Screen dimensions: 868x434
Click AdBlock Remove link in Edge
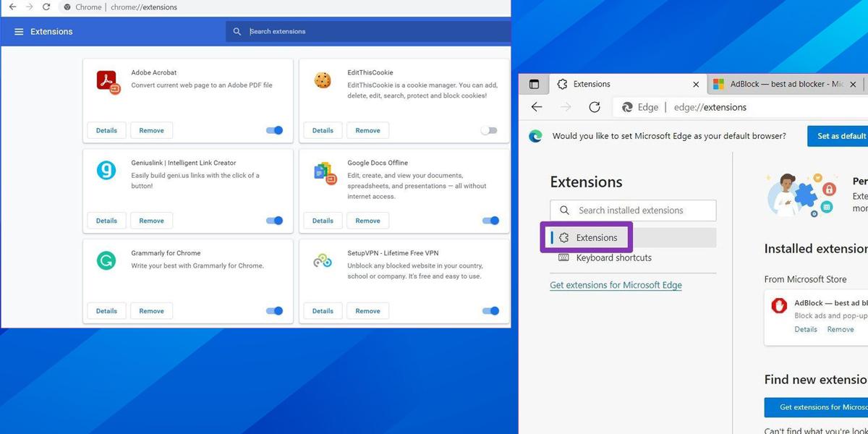(x=841, y=329)
